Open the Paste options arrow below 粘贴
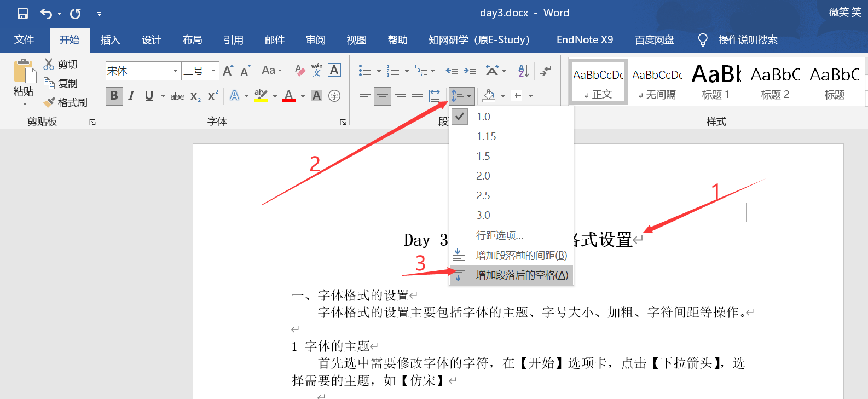Viewport: 868px width, 399px height. click(x=24, y=104)
